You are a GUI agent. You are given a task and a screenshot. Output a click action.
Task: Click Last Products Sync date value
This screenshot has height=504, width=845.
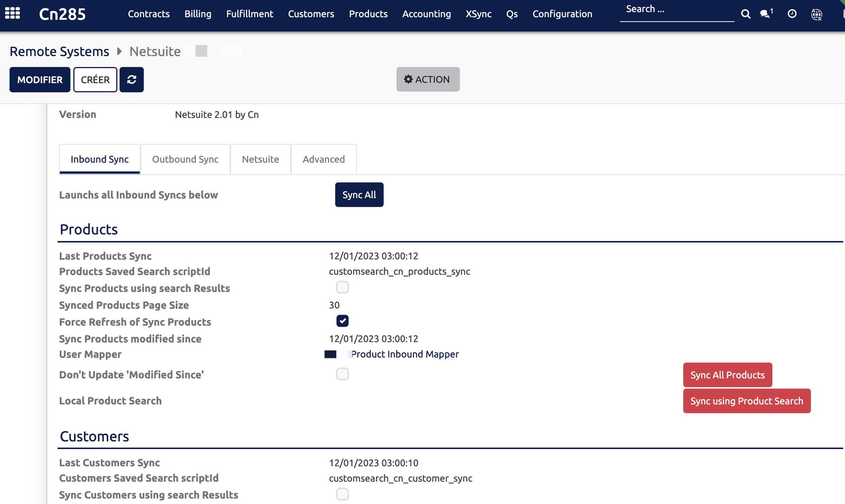(374, 256)
